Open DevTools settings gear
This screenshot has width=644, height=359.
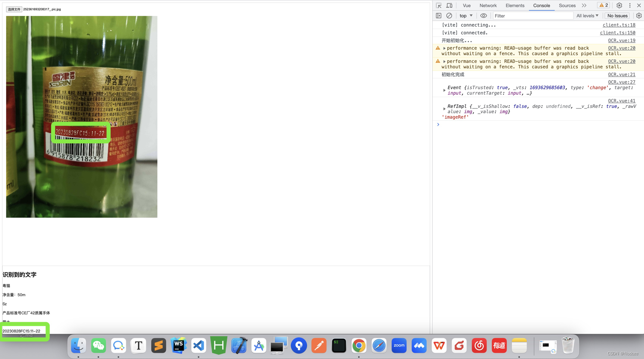(619, 6)
